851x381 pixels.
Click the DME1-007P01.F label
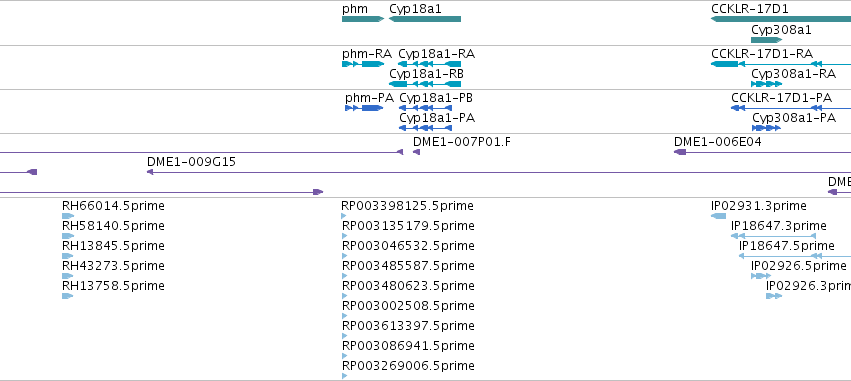[x=462, y=142]
